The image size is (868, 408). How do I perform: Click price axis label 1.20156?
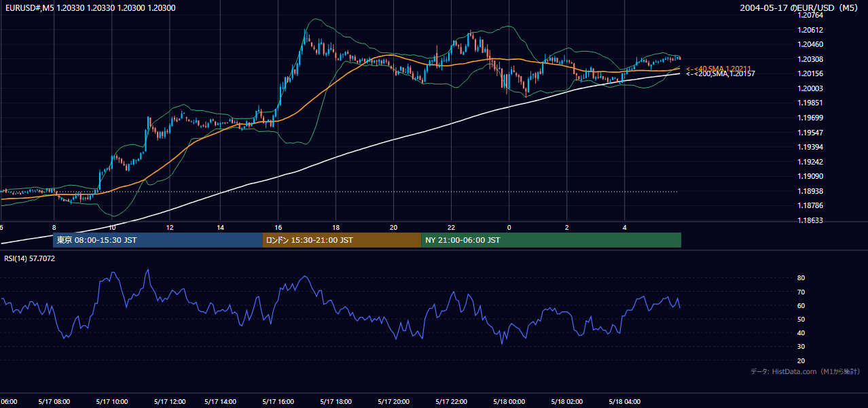click(810, 73)
